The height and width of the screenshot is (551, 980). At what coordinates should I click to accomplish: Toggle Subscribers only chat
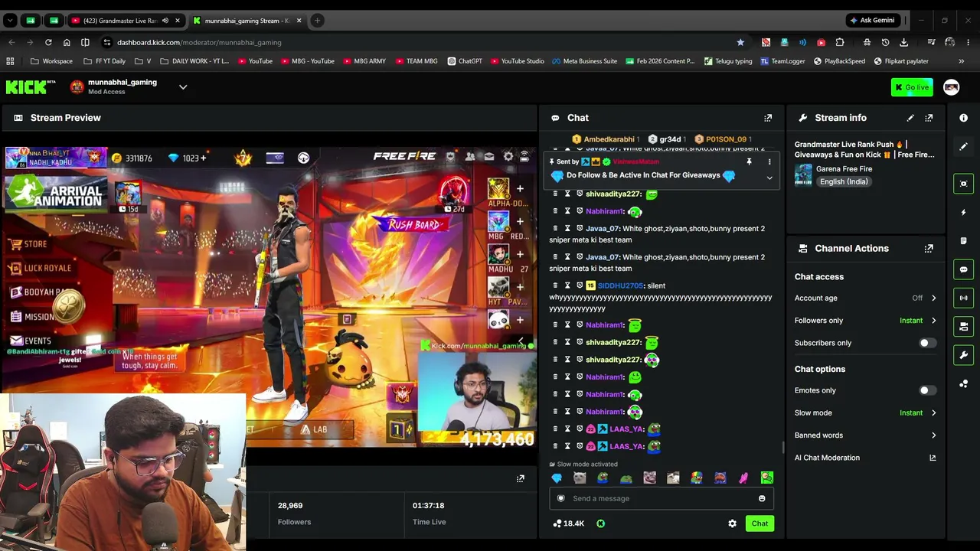[926, 343]
